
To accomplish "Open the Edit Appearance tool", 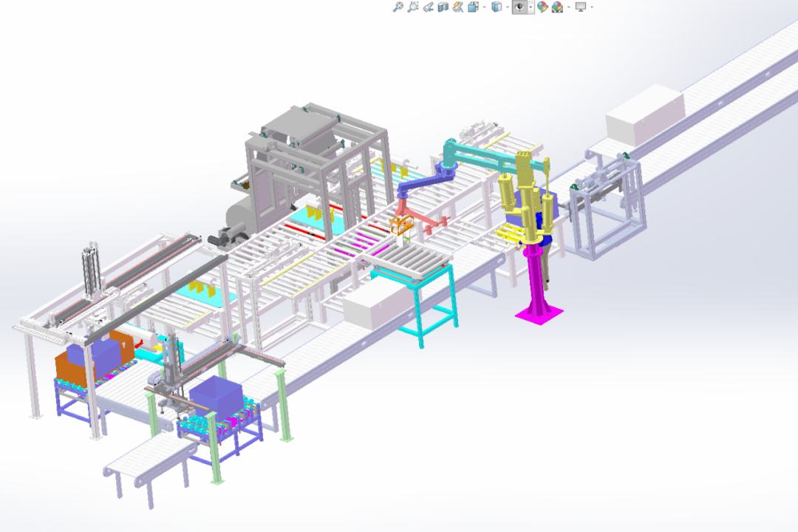I will click(x=542, y=7).
